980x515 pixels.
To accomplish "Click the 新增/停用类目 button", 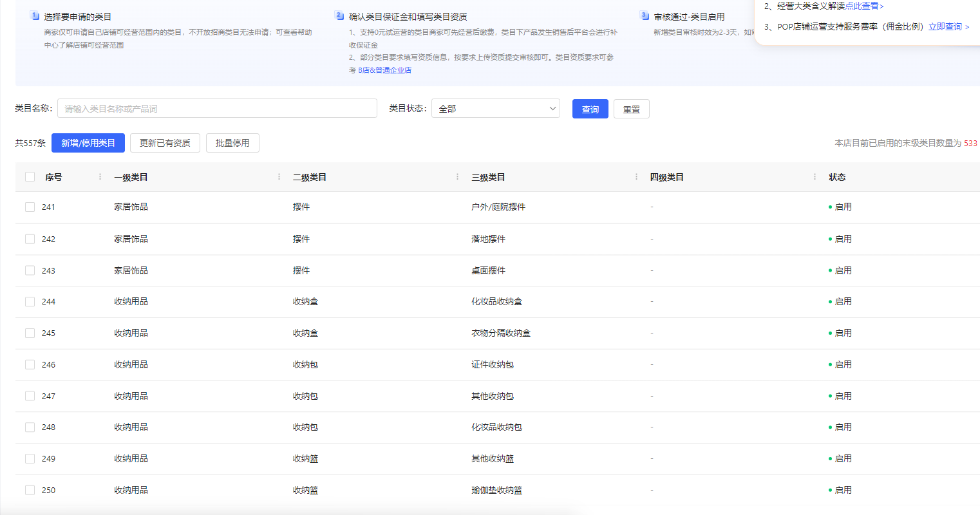I will coord(88,143).
